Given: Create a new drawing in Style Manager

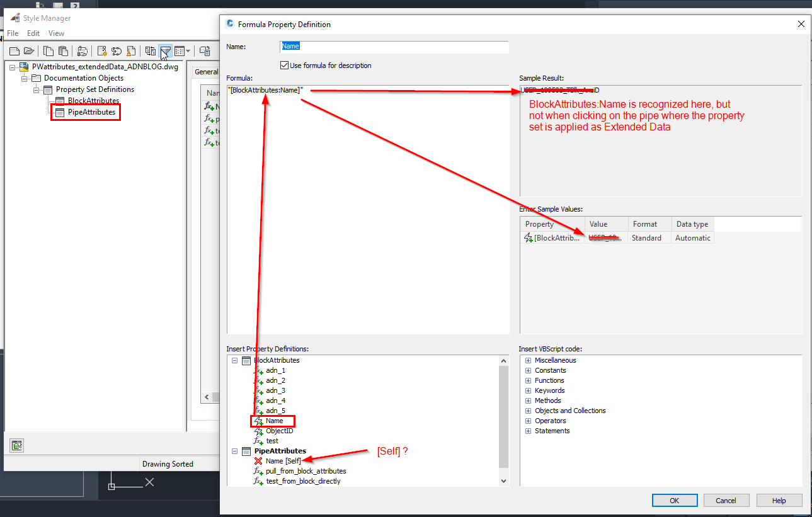Looking at the screenshot, I should [x=15, y=51].
